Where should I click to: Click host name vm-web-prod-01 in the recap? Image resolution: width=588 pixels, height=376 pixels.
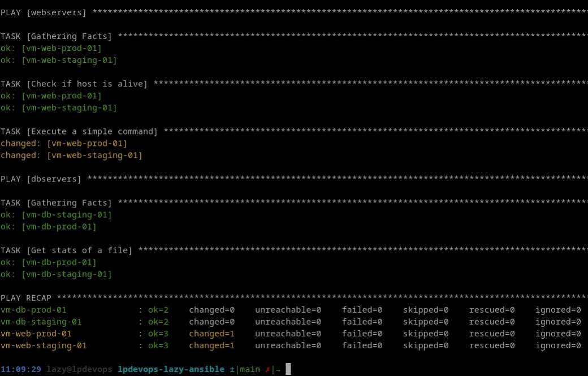coord(36,334)
